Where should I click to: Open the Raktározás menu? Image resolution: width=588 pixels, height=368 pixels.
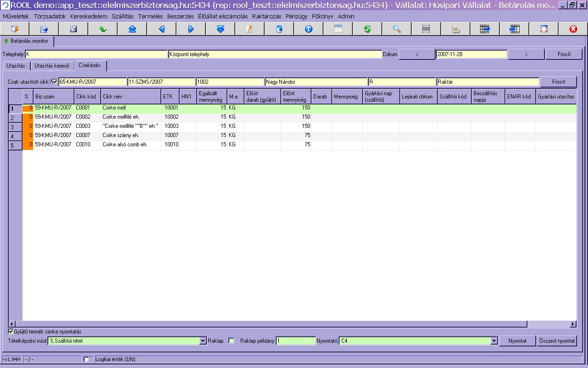(x=266, y=16)
